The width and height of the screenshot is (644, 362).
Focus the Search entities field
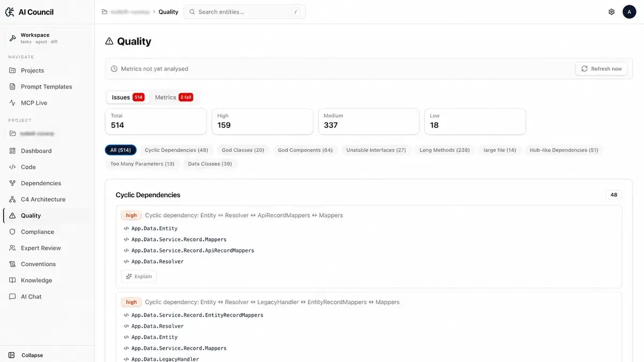245,12
